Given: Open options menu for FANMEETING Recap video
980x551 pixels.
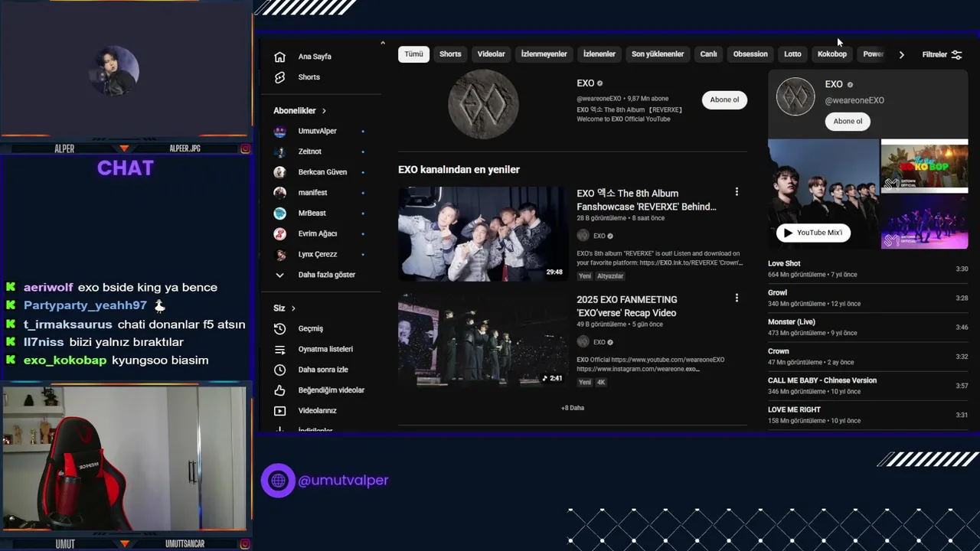Looking at the screenshot, I should point(737,298).
